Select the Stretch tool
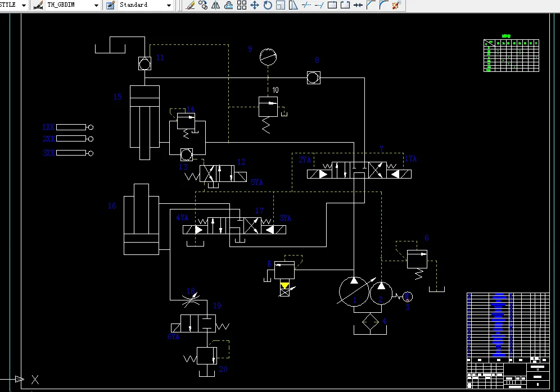 coord(293,5)
